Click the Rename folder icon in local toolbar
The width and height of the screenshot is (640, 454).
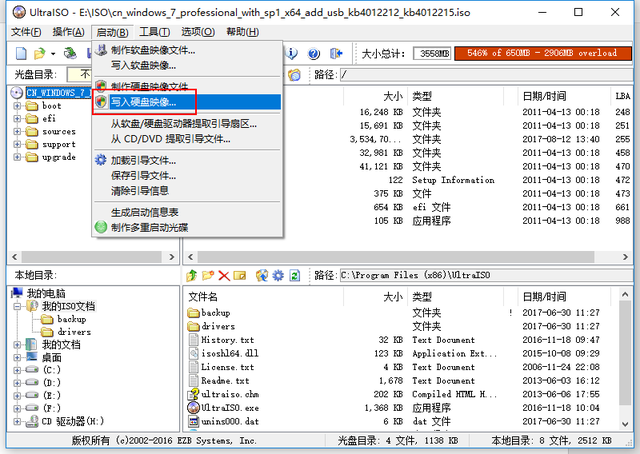click(x=240, y=276)
